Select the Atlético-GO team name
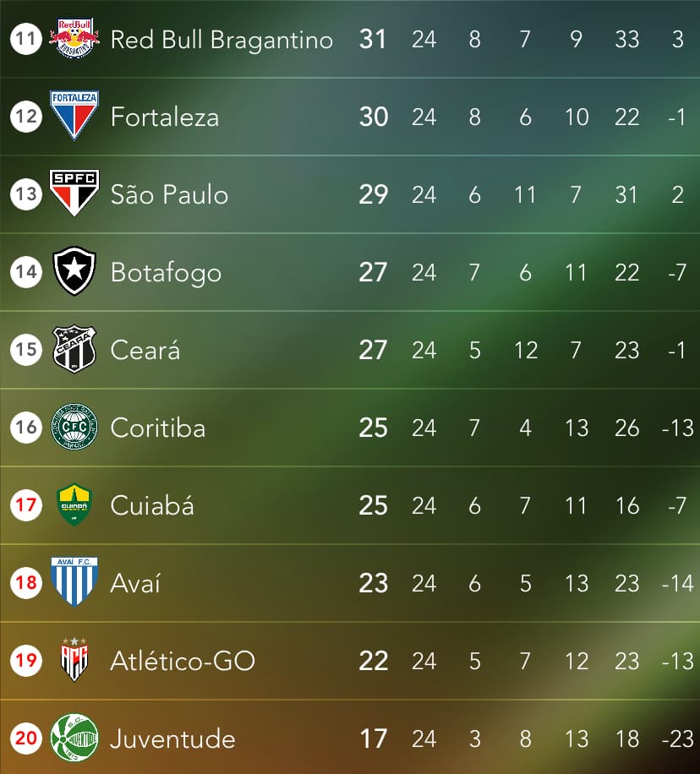 tap(183, 661)
